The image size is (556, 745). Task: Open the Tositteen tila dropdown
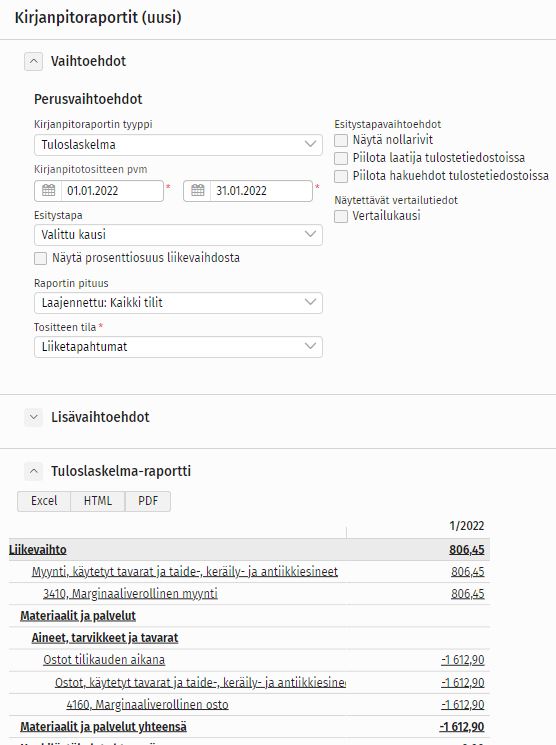[178, 347]
